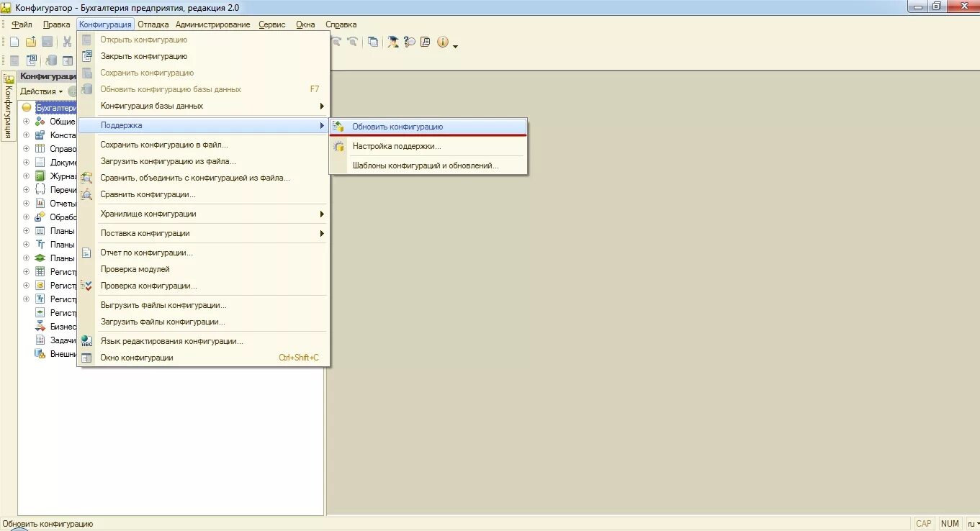Choose Окно конфигурации menu entry
The height and width of the screenshot is (531, 980).
tap(204, 358)
